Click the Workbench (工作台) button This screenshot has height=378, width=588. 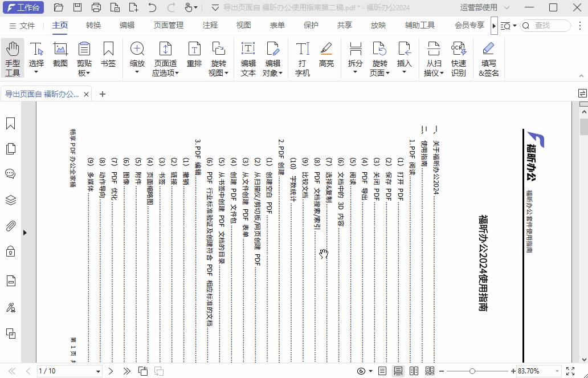[23, 7]
